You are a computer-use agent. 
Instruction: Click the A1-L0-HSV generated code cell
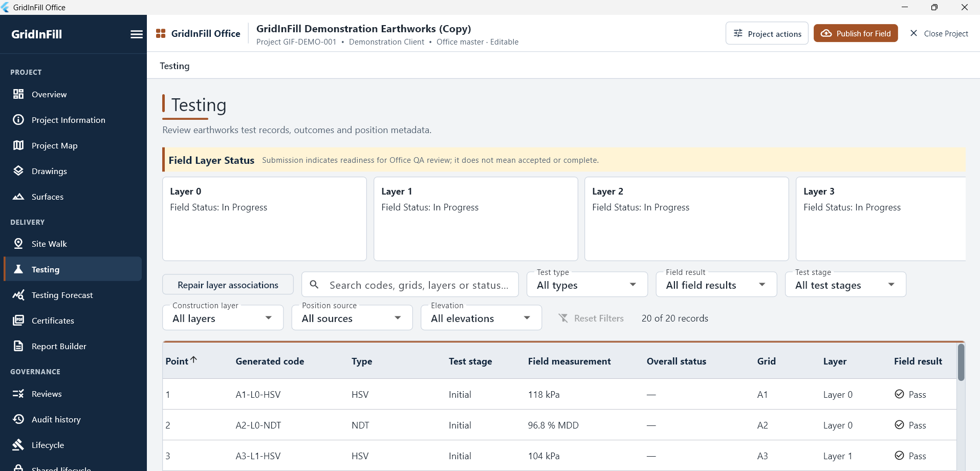[258, 394]
